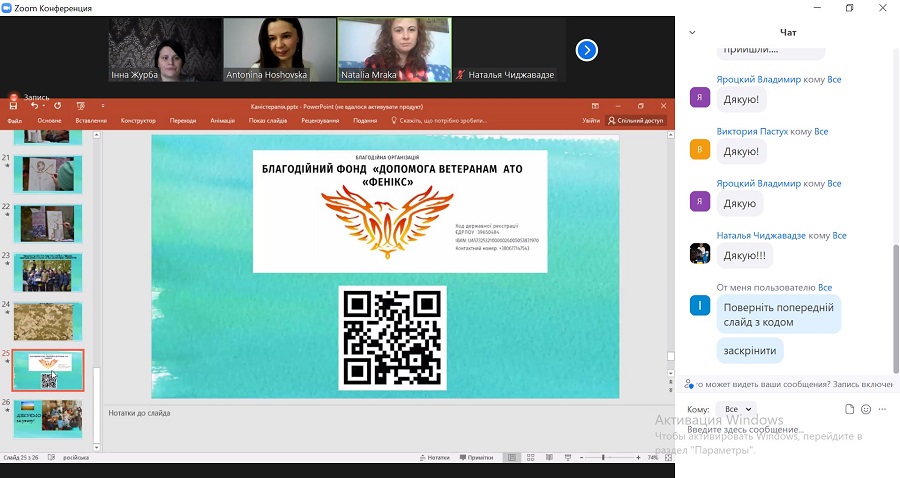Click Інна Журба video tile
Viewport: 900px width, 478px height.
click(165, 50)
